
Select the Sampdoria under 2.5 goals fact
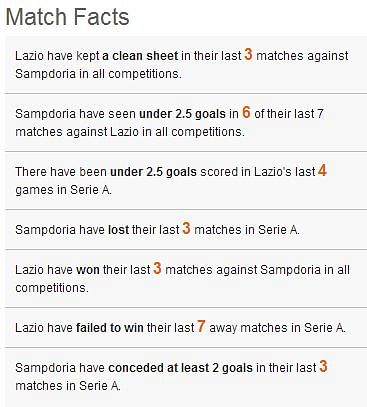pyautogui.click(x=186, y=123)
